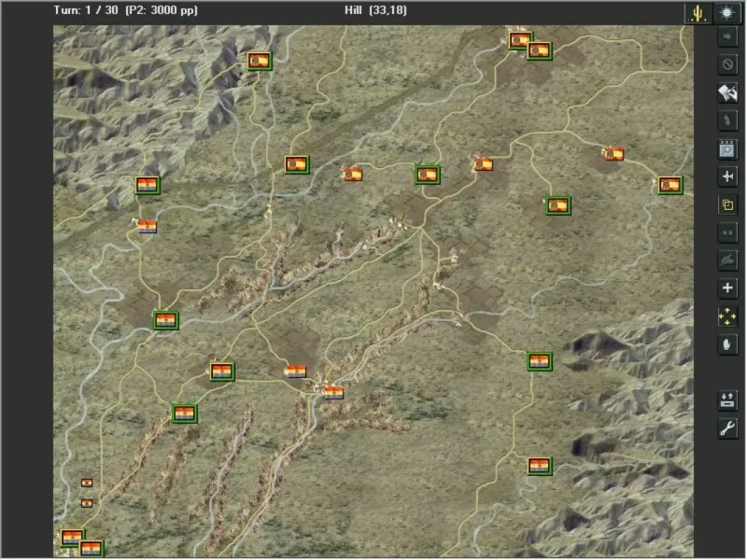Select the Nationalist flag beside the railway line
The image size is (747, 560).
click(x=297, y=165)
